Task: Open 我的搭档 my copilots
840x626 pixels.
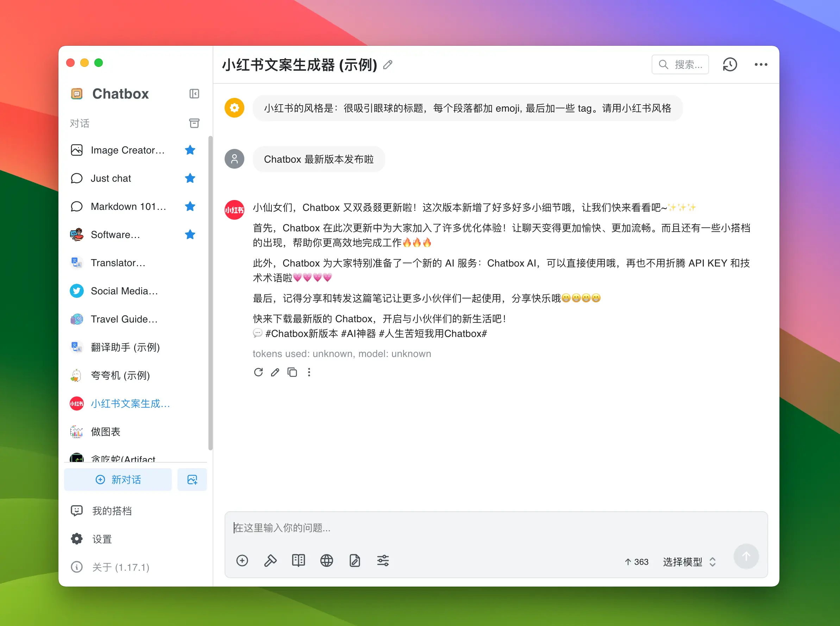Action: coord(112,511)
